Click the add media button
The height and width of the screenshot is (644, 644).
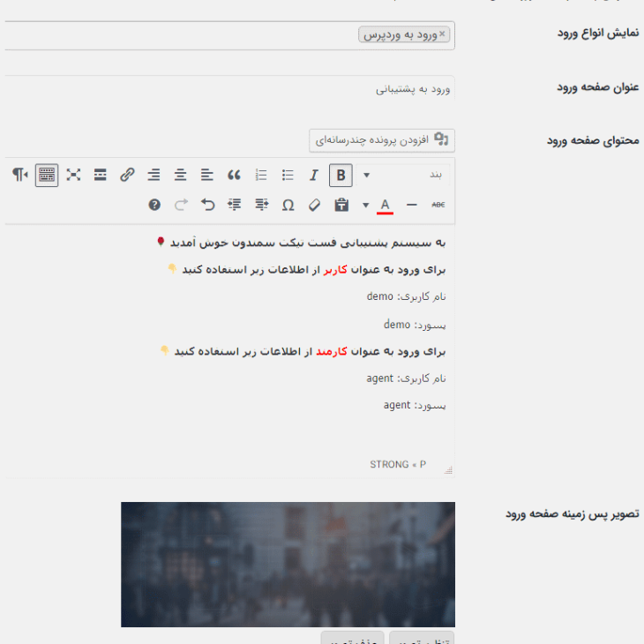pyautogui.click(x=382, y=139)
